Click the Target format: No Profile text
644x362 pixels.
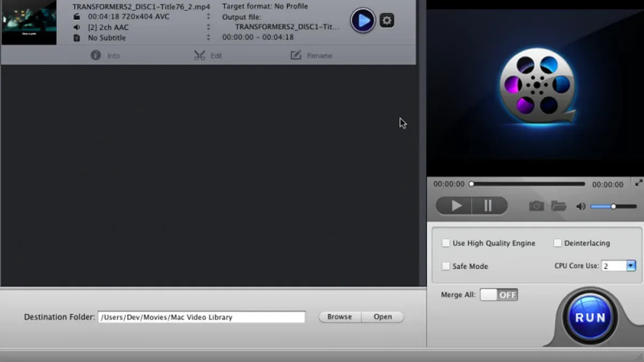pos(265,6)
